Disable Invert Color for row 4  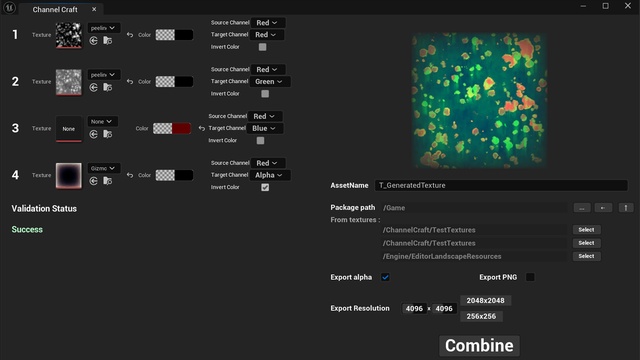pyautogui.click(x=265, y=187)
